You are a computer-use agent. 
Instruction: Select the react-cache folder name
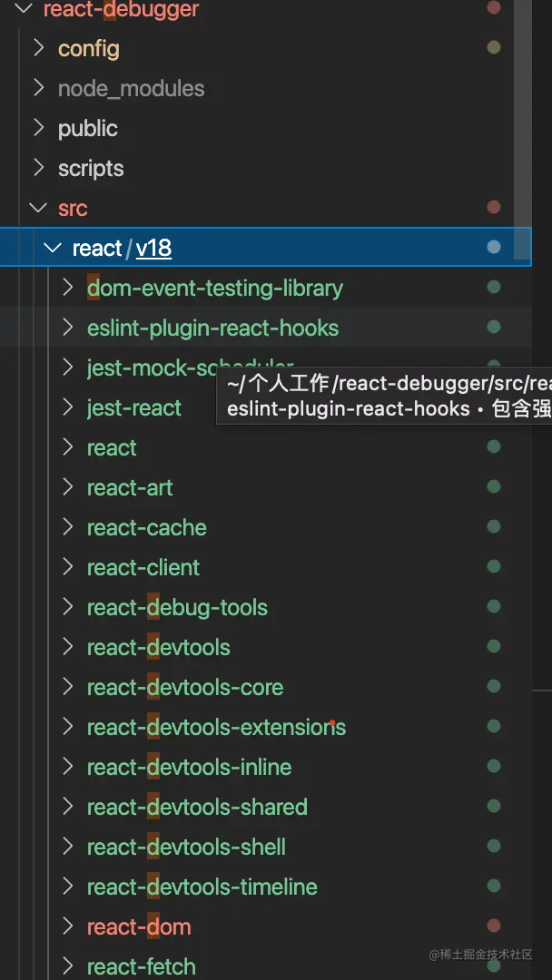click(x=146, y=528)
